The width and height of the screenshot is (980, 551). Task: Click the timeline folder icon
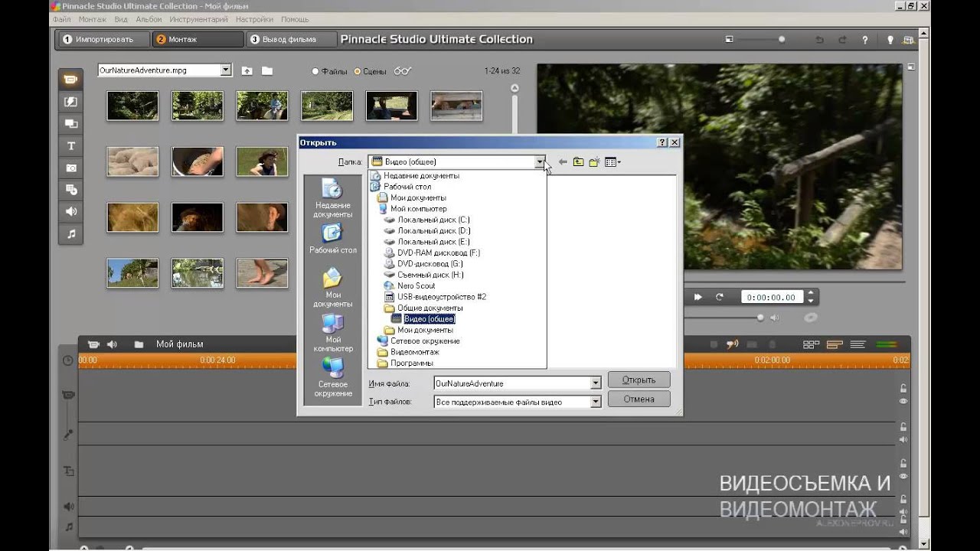[x=139, y=344]
